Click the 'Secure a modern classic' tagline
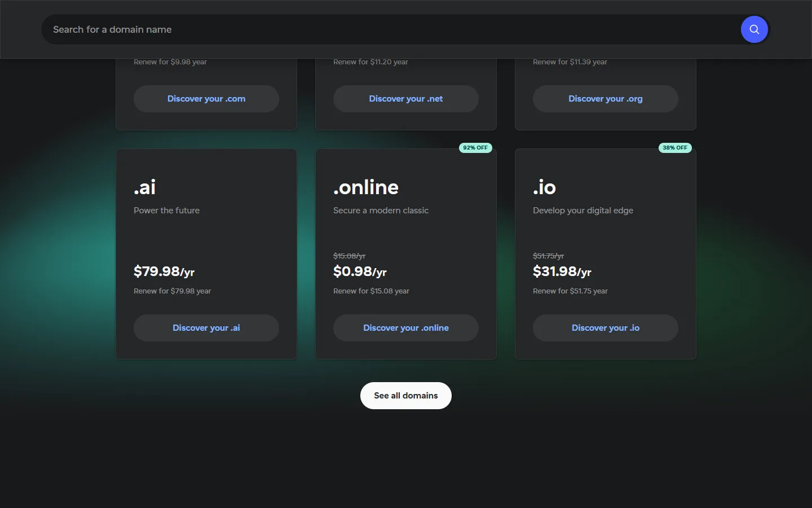Screen dimensions: 812x508 point(381,211)
